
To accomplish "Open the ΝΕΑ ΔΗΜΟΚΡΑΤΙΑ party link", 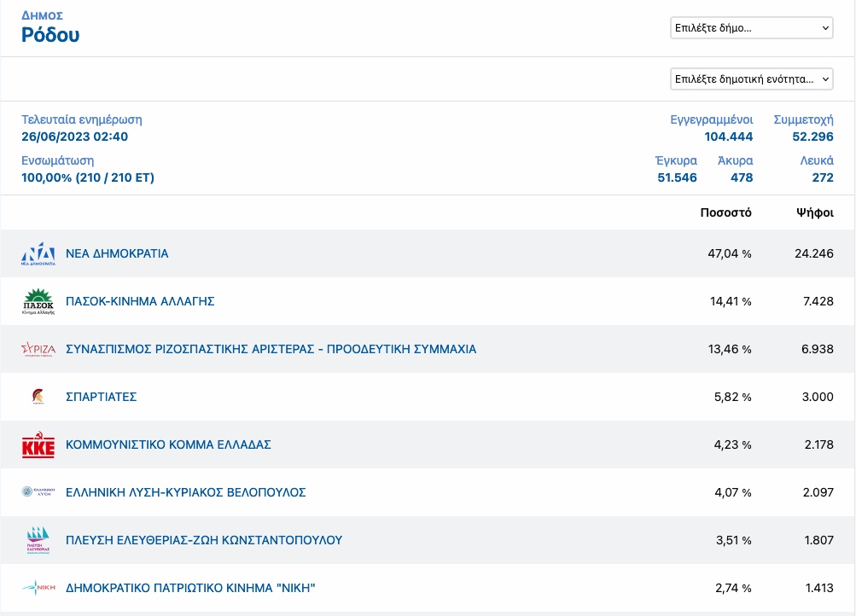I will 117,253.
